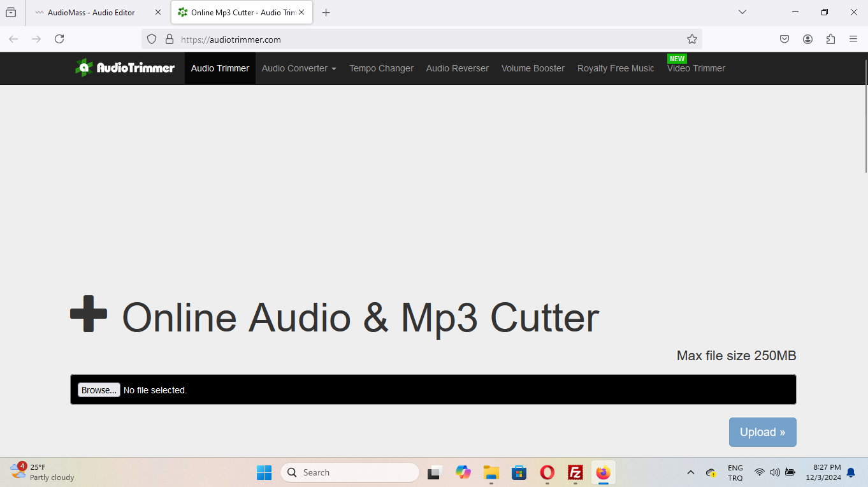
Task: Click the tracking protection shield icon
Action: tap(152, 39)
